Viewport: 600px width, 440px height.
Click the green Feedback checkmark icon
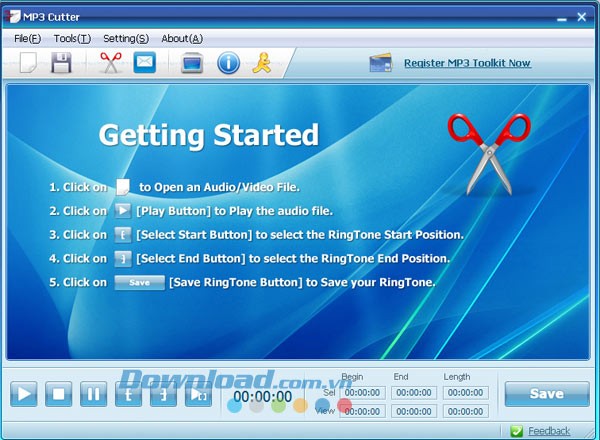[516, 431]
